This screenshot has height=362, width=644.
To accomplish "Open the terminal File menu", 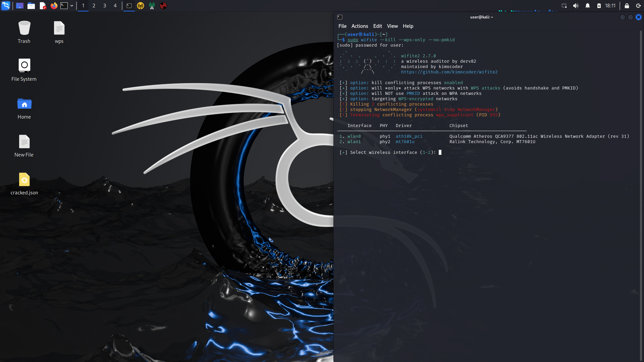I will pyautogui.click(x=342, y=26).
